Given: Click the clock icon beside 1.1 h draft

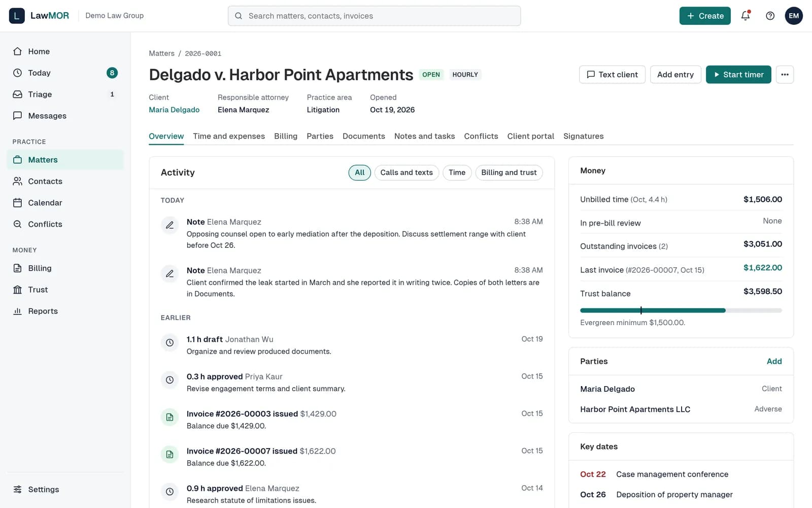Looking at the screenshot, I should coord(170,342).
